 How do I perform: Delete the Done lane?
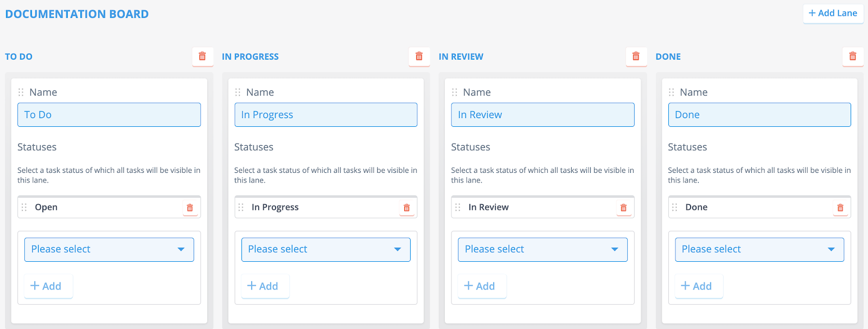click(x=852, y=56)
